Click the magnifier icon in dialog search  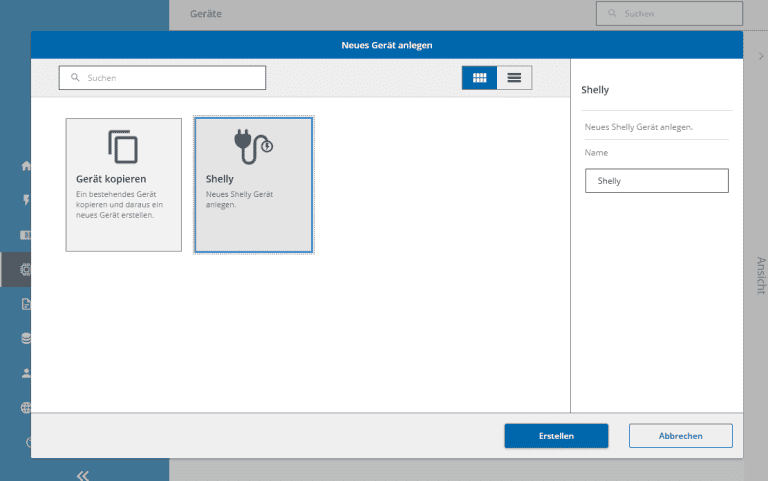click(x=75, y=77)
